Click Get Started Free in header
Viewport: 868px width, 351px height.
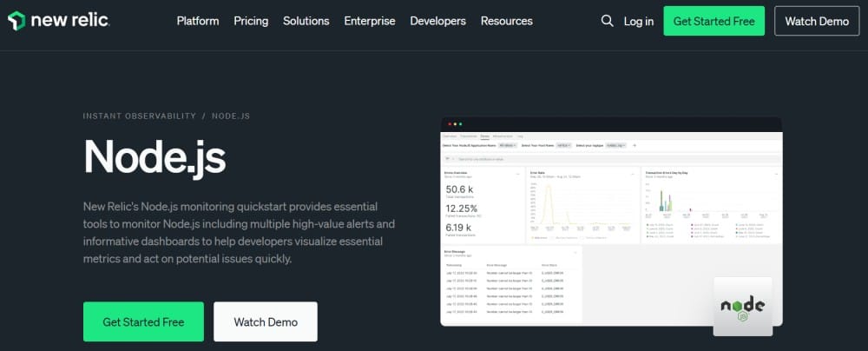713,21
